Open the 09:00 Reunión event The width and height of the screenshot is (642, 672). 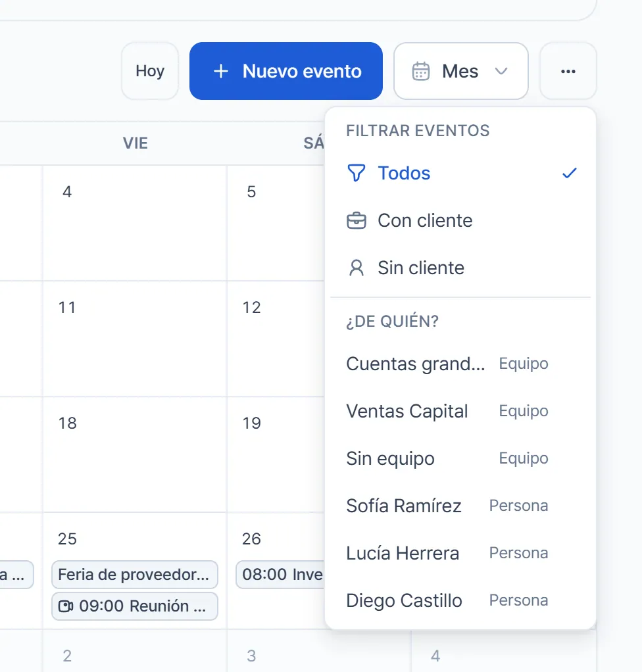pyautogui.click(x=135, y=606)
